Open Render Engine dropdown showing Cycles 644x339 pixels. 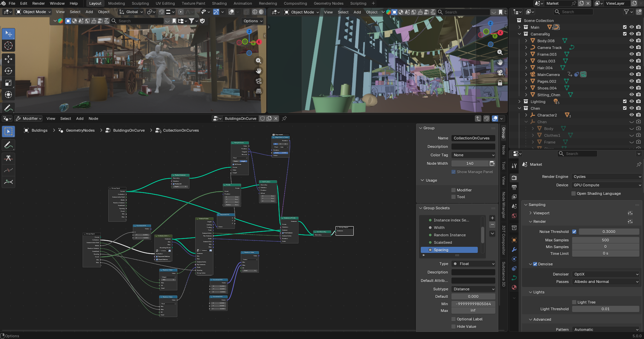coord(607,177)
